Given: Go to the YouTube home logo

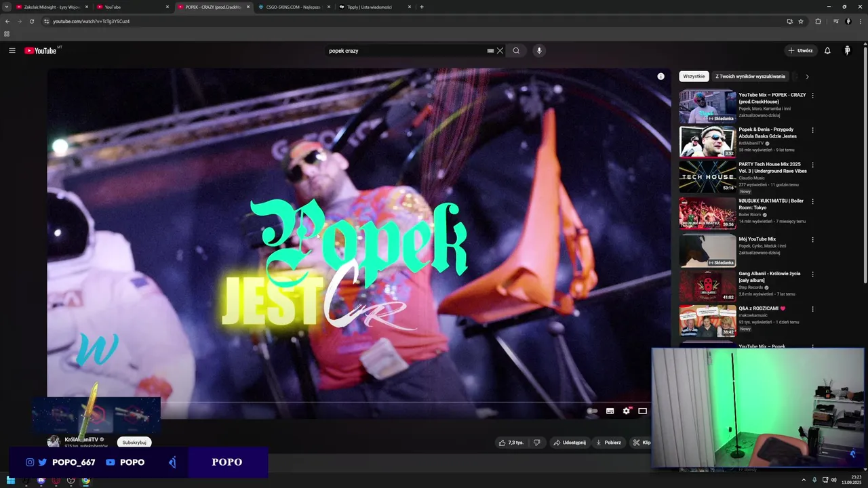Looking at the screenshot, I should click(x=41, y=51).
